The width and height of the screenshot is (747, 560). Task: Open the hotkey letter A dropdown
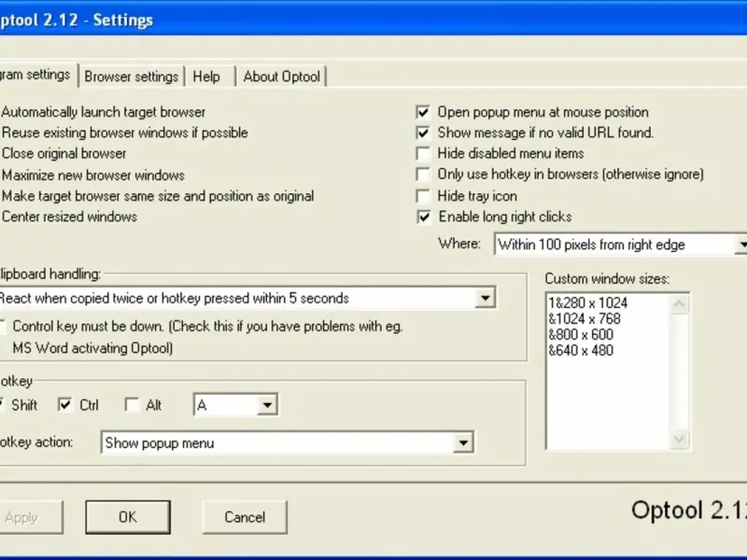(x=267, y=405)
